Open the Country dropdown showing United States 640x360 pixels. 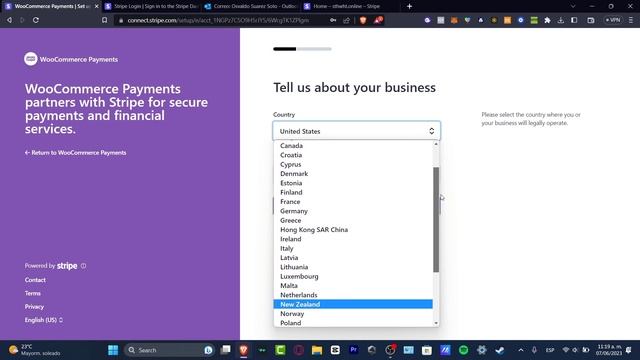356,131
